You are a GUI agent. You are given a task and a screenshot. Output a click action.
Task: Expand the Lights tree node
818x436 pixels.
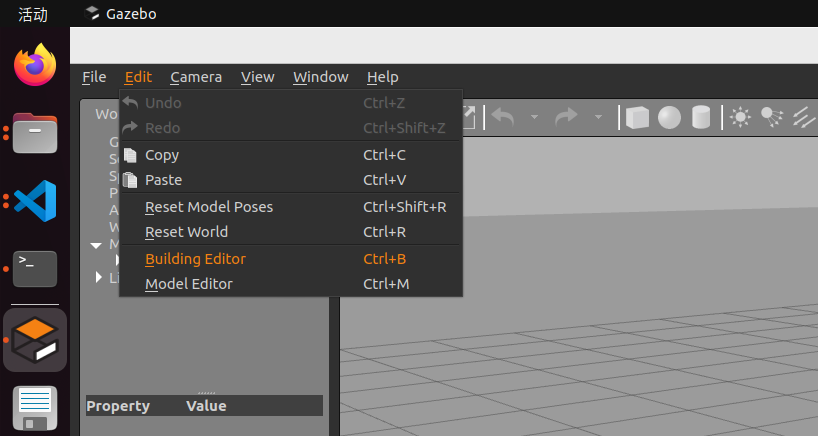99,277
